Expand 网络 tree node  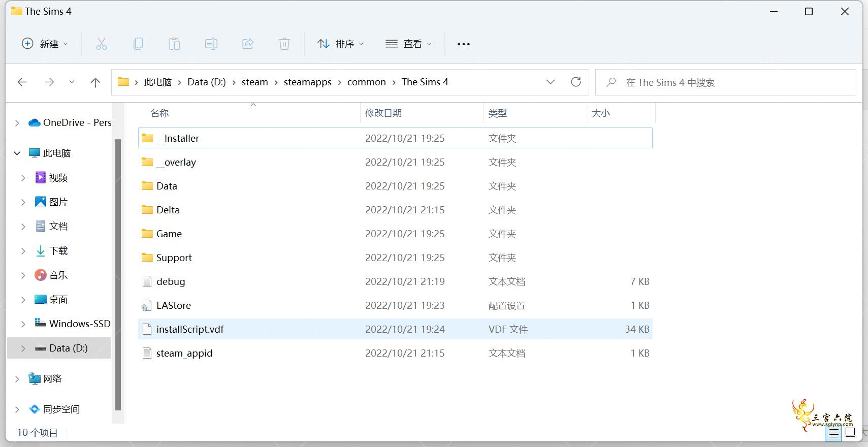17,378
